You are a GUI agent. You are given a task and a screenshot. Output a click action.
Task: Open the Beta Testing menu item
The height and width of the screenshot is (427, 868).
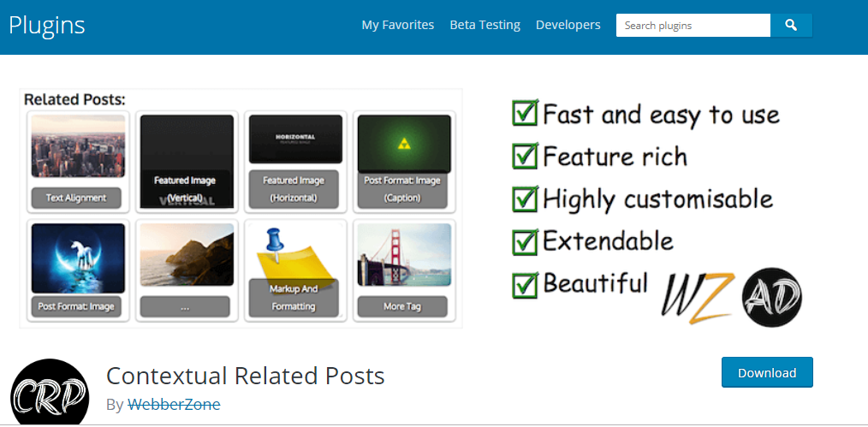tap(485, 25)
